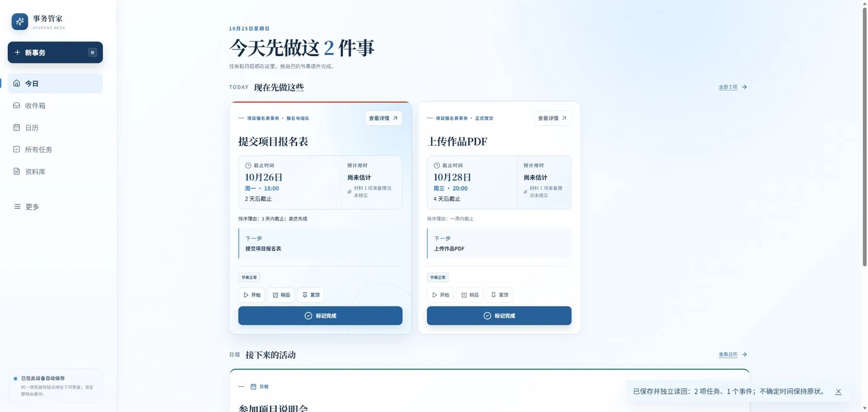
Task: Open the 今日 sidebar page
Action: tap(55, 83)
